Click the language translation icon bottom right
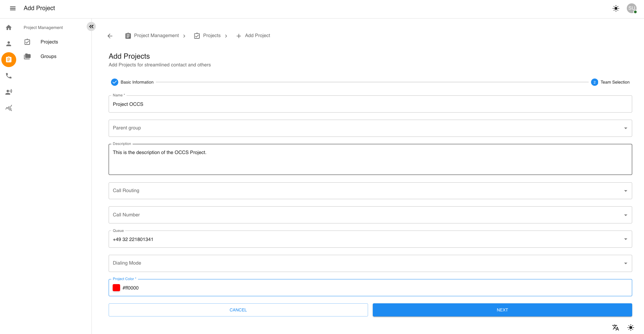The height and width of the screenshot is (334, 644). (x=615, y=327)
